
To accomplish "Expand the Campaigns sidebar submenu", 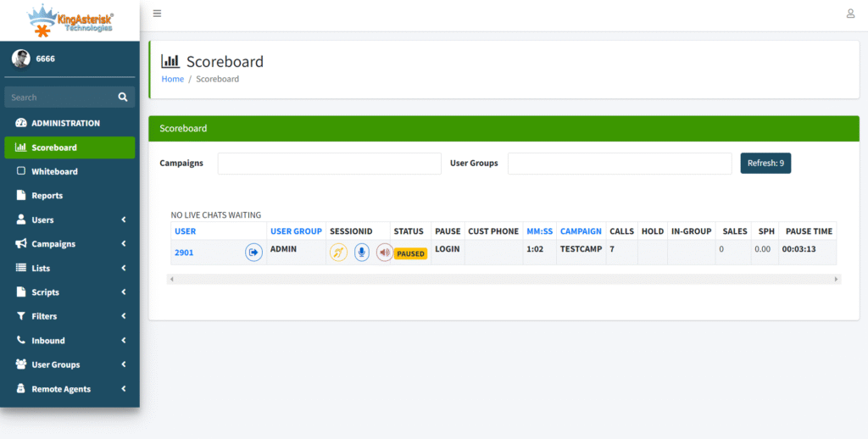I will 70,244.
